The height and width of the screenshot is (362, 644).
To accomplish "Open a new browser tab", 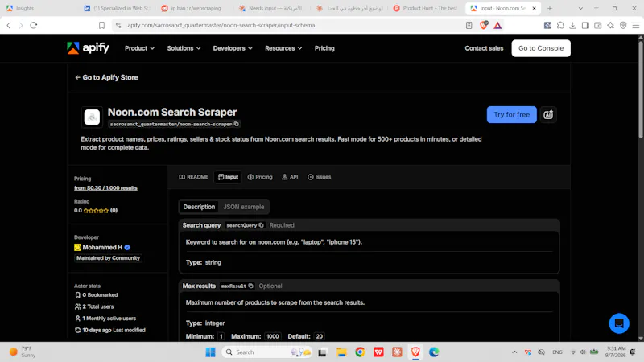I will [550, 8].
